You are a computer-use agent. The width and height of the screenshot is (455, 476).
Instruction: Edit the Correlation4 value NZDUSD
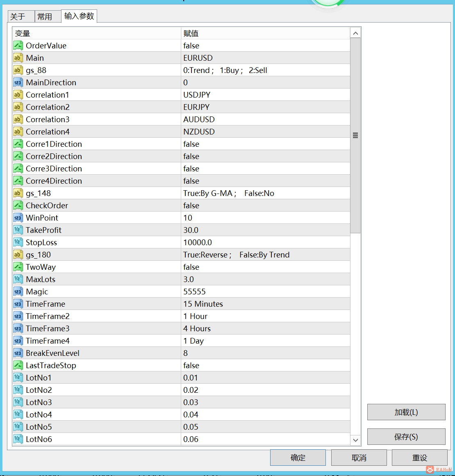[265, 132]
